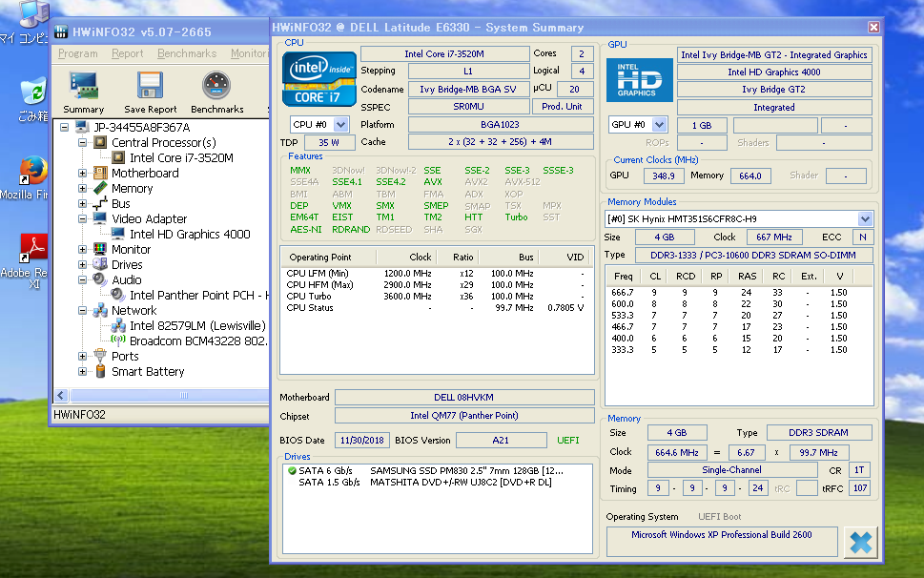Open the Report menu
This screenshot has width=924, height=578.
point(128,54)
